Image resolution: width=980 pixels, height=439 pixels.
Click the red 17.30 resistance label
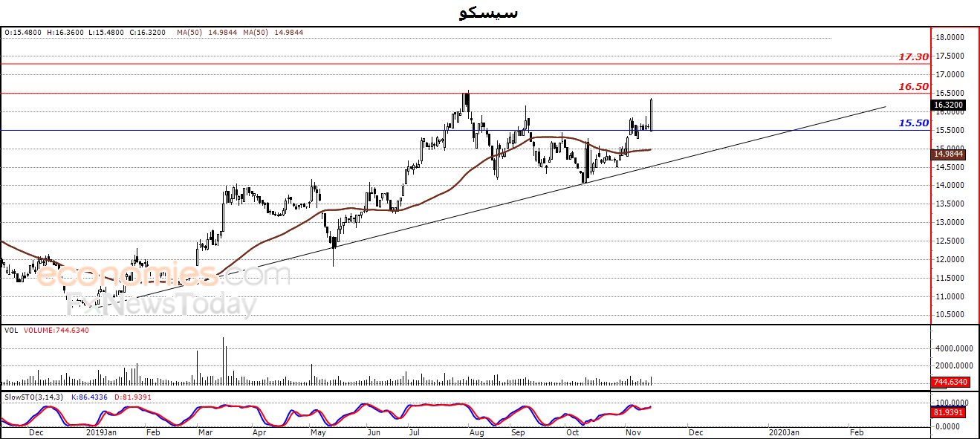coord(913,57)
